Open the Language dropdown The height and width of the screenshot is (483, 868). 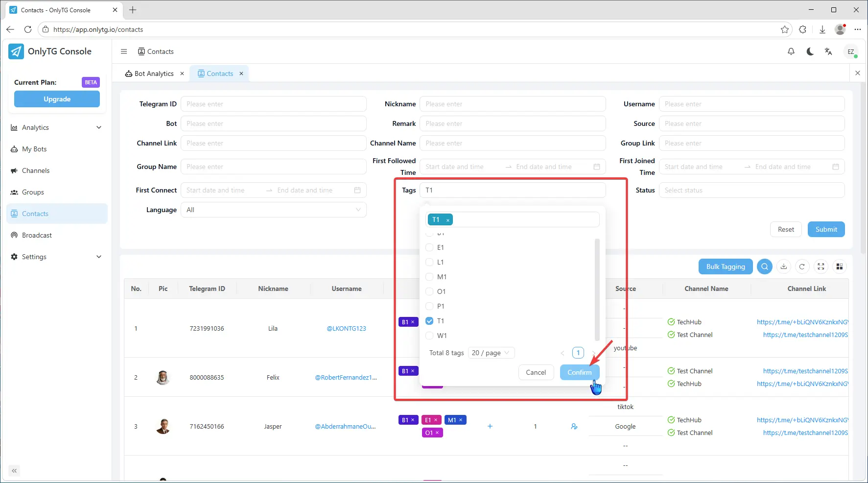coord(273,210)
